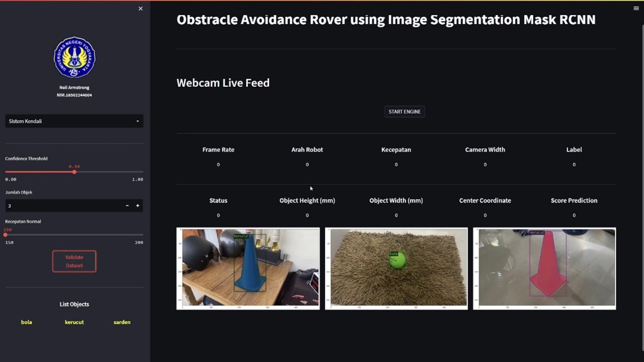Click the Arah Robot metric label
644x362 pixels.
pos(307,150)
